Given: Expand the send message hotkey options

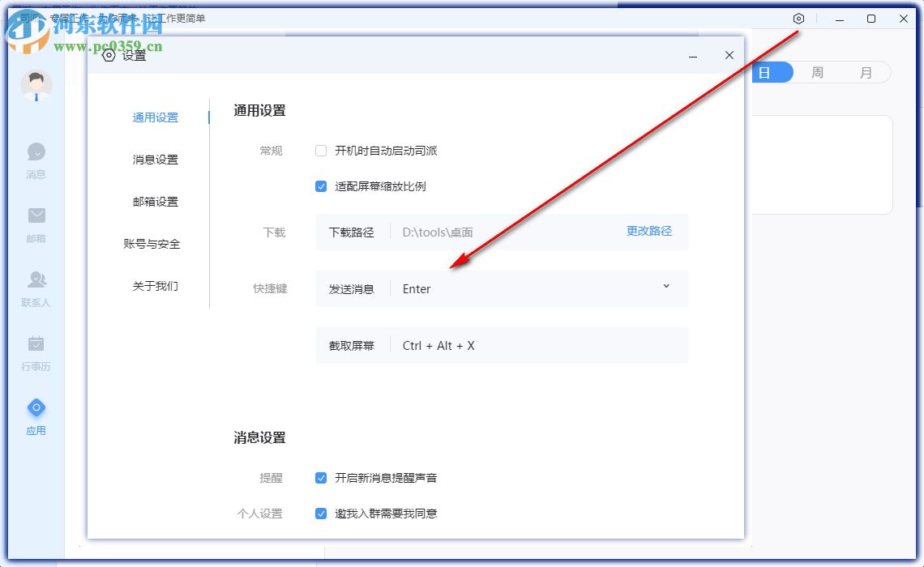Looking at the screenshot, I should 666,286.
